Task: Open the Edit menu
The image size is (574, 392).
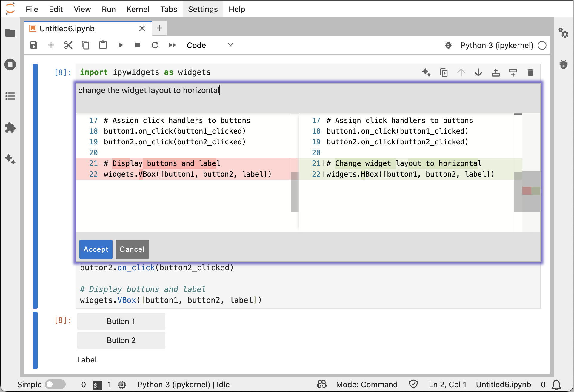Action: [56, 9]
